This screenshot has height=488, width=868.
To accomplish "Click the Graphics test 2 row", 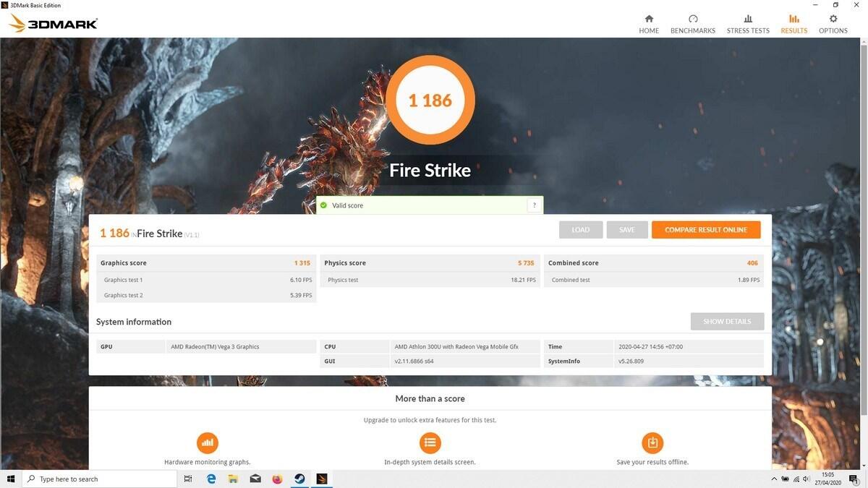I will 206,295.
